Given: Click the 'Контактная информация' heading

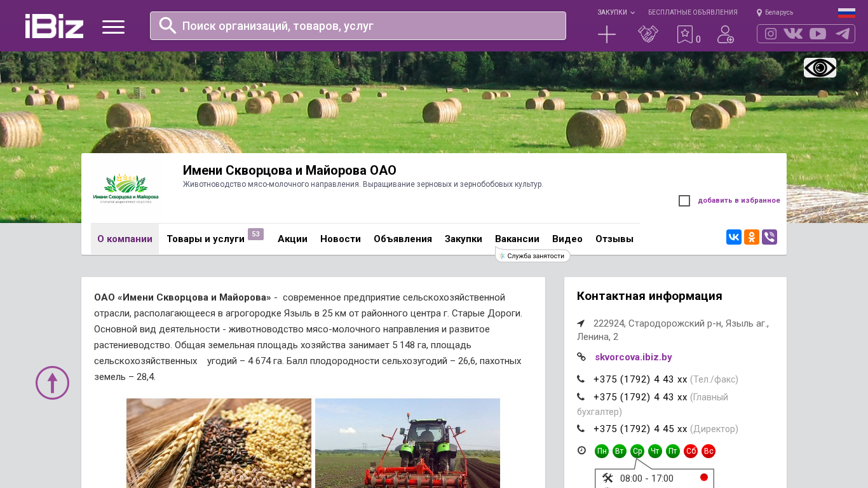Looking at the screenshot, I should (649, 296).
